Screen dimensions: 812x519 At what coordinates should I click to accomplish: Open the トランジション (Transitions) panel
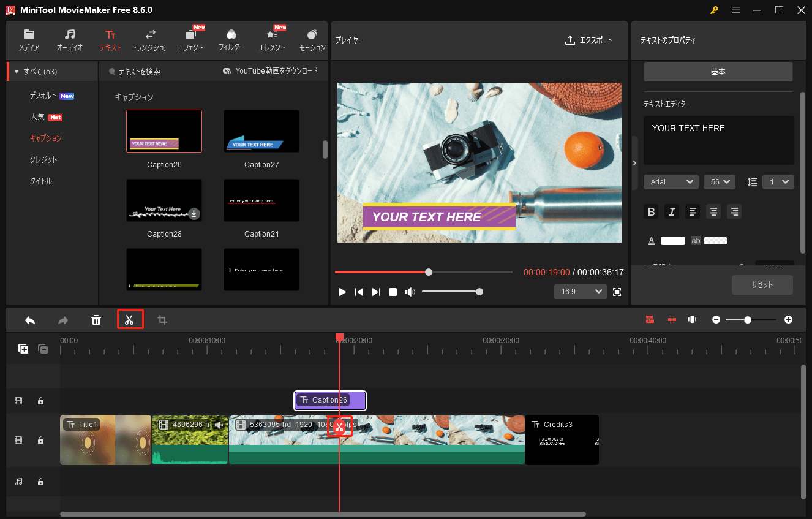click(x=148, y=40)
